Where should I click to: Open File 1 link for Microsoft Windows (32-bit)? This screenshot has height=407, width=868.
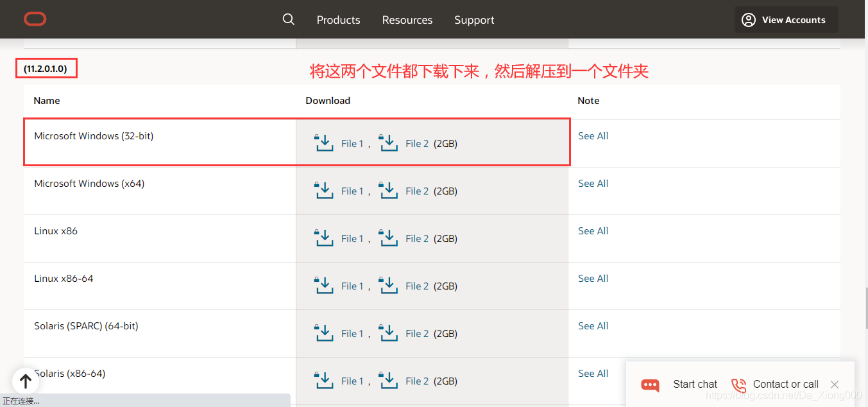tap(352, 144)
